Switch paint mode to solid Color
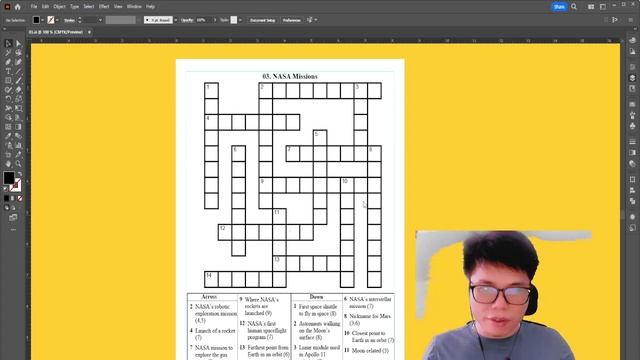Screen dimensions: 640x360 click(6, 198)
